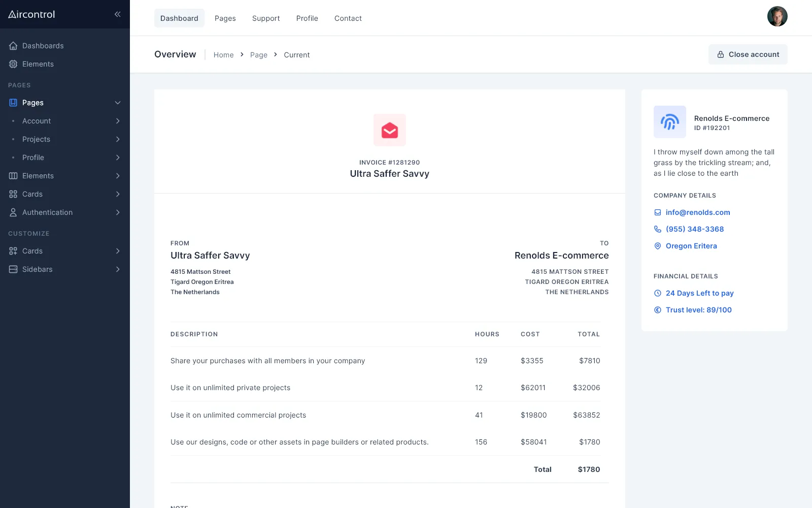Click the Projects sidebar item label
Viewport: 812px width, 508px height.
[x=36, y=139]
